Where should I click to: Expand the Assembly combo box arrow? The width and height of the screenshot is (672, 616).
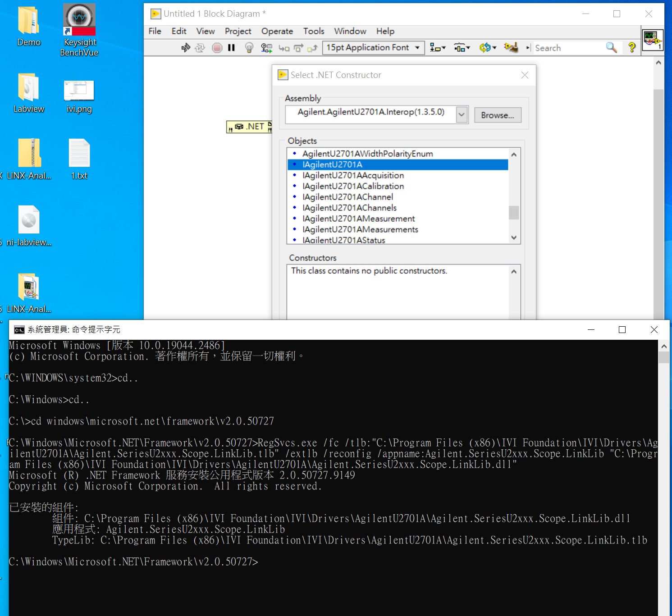[x=462, y=115]
